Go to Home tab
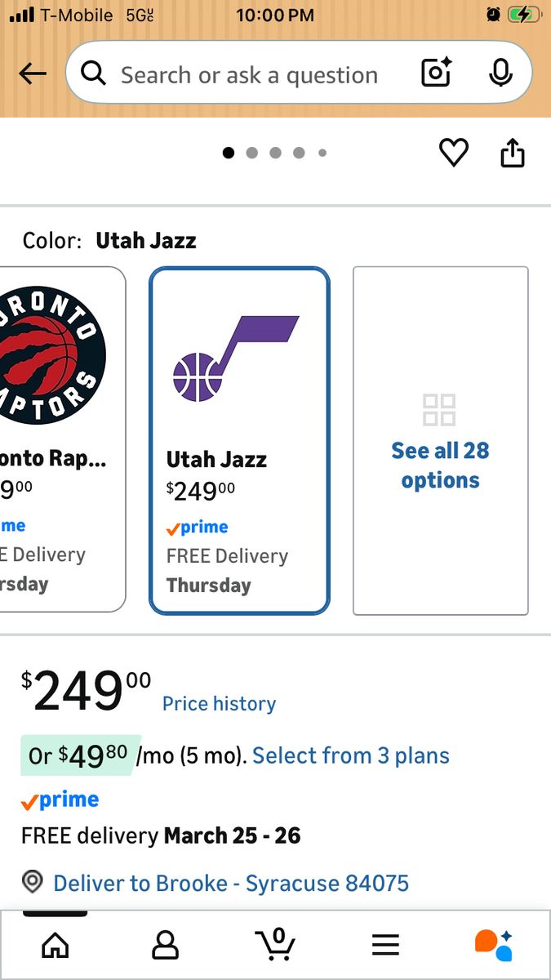Image resolution: width=551 pixels, height=980 pixels. point(56,946)
